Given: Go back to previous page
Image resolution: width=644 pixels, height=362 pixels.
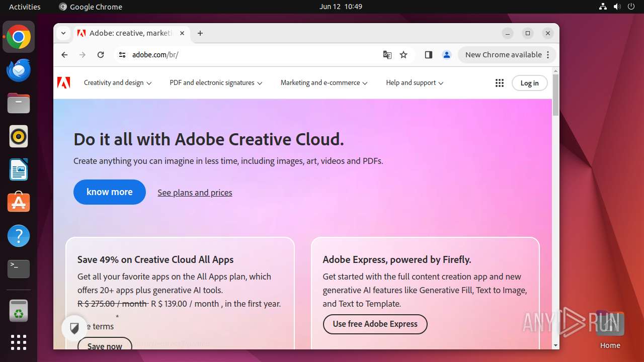Looking at the screenshot, I should (64, 55).
